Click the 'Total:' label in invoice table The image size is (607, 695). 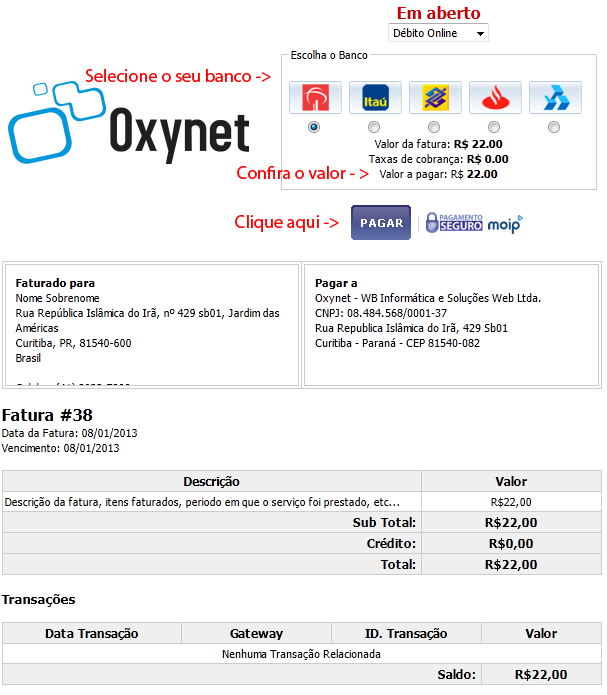tap(398, 564)
